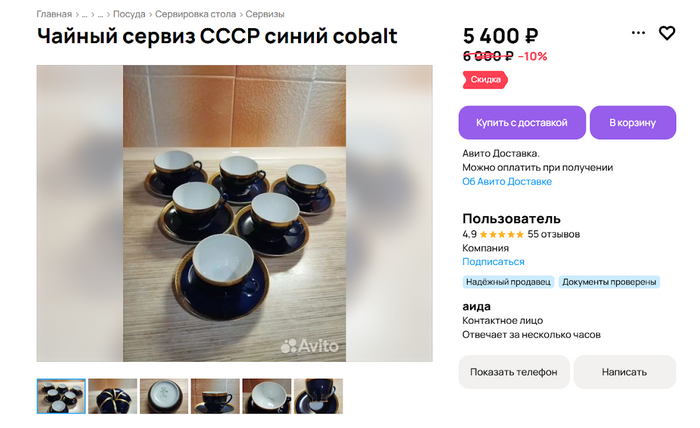
Task: Show fourth thumbnail of cup side view
Action: pos(215,396)
